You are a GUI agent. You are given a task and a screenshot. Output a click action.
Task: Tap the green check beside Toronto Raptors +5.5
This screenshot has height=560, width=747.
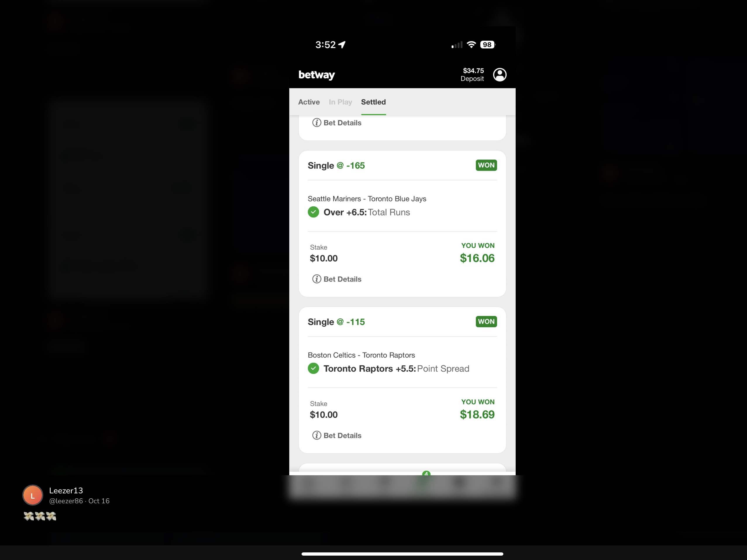point(313,368)
